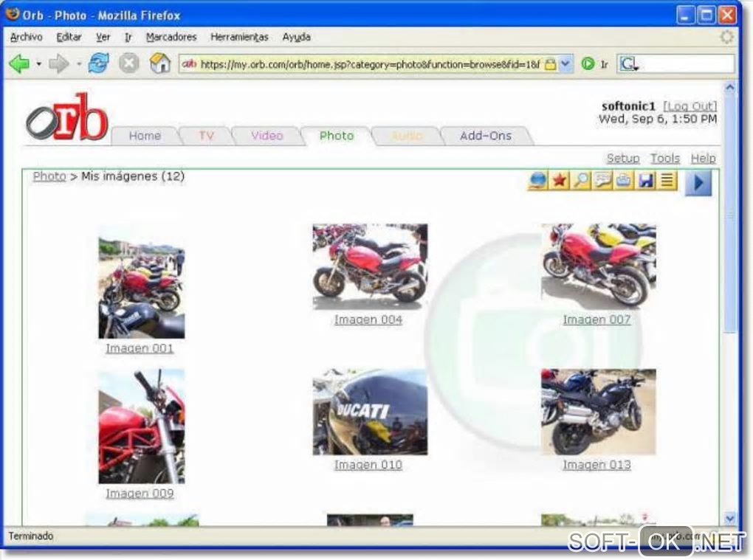Open forward button history dropdown arrow
753x560 pixels.
(79, 64)
